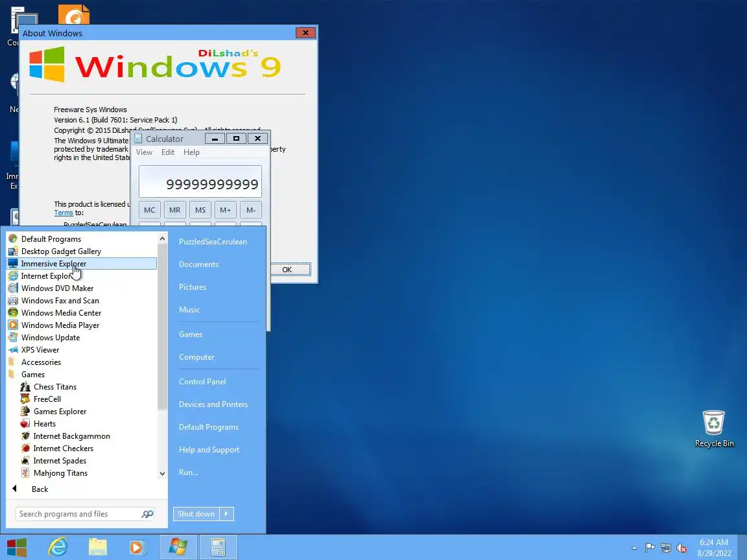747x560 pixels.
Task: Click the Start button on taskbar
Action: click(x=17, y=548)
